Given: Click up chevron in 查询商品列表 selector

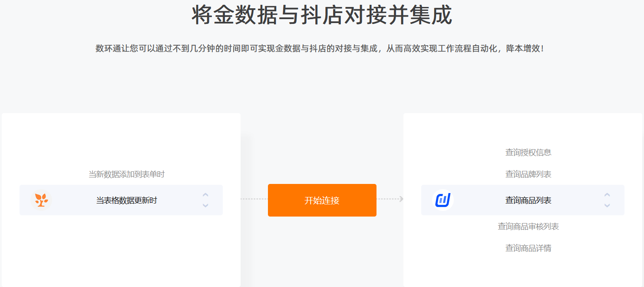Looking at the screenshot, I should pyautogui.click(x=607, y=195).
